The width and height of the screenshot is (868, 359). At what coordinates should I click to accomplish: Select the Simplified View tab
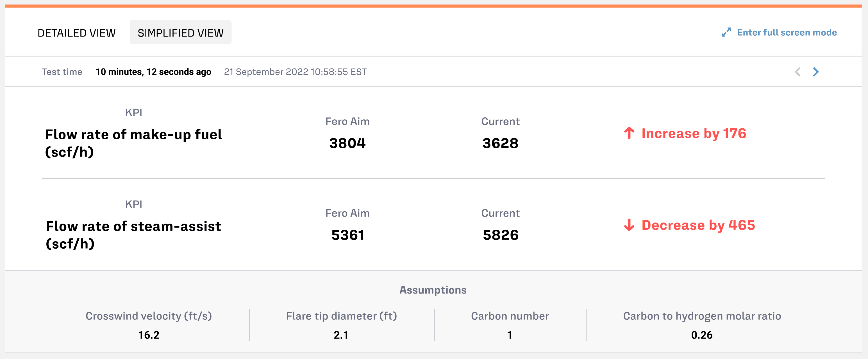181,33
